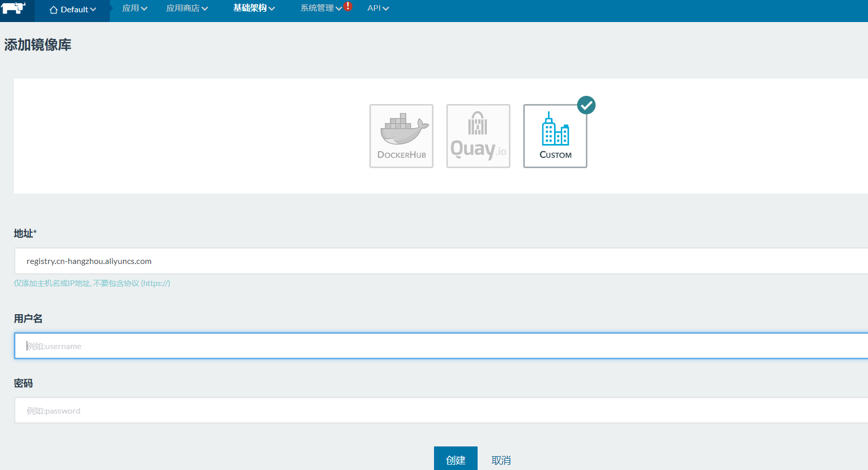Open the 应用 menu
The image size is (868, 470).
coord(135,8)
